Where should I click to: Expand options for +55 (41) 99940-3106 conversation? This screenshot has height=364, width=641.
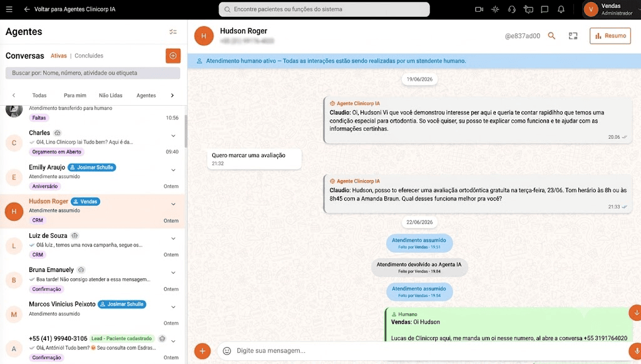[173, 341]
